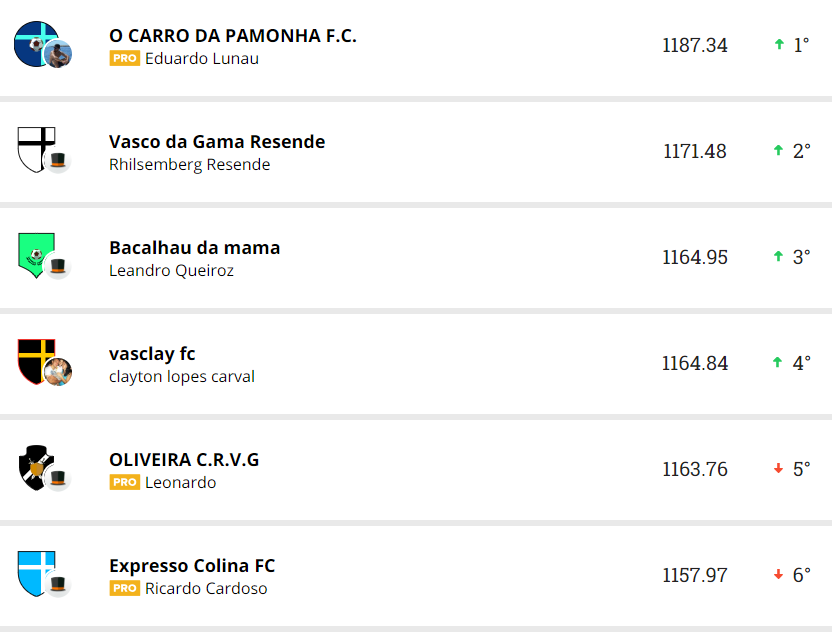Click PRO badge next to Eduardo Lunau
The height and width of the screenshot is (632, 832).
tap(124, 59)
